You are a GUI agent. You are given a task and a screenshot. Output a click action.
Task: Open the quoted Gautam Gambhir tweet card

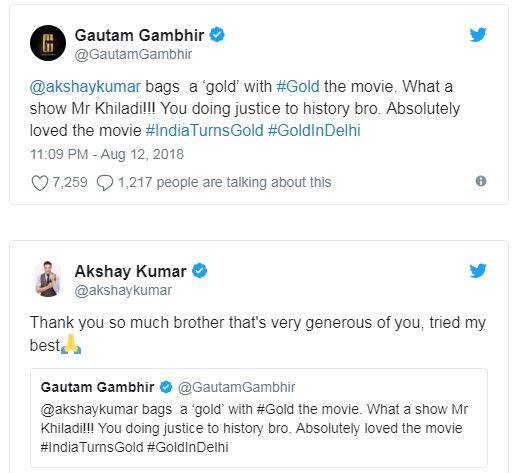[259, 418]
